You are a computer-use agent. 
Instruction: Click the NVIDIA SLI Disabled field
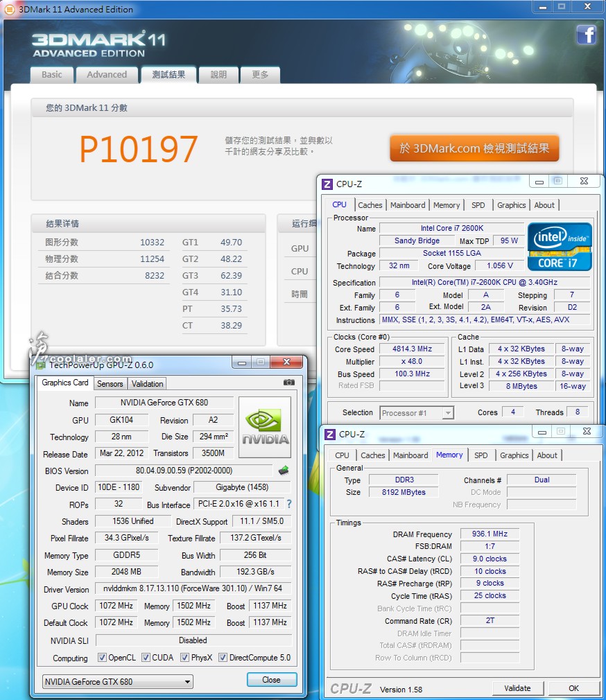coord(193,640)
